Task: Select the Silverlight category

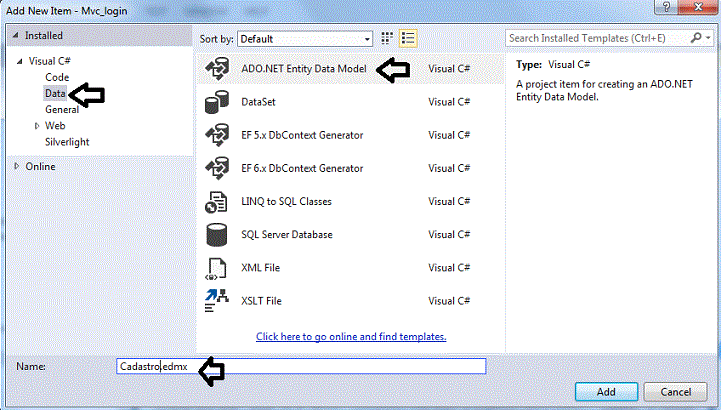Action: click(x=67, y=142)
